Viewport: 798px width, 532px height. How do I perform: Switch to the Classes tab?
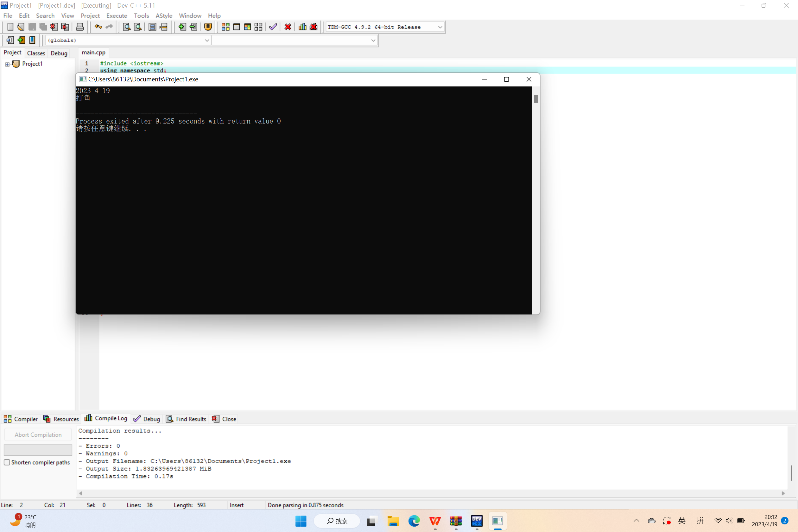[36, 53]
